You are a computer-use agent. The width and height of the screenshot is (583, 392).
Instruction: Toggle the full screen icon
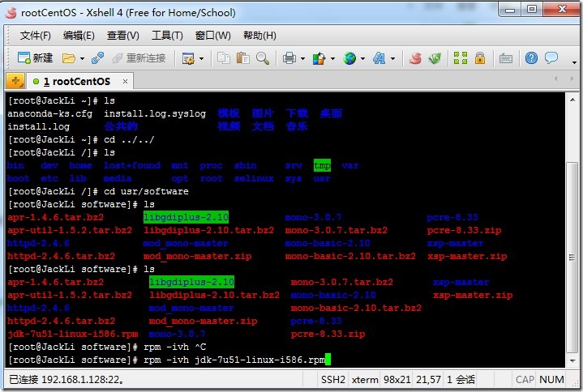point(461,58)
